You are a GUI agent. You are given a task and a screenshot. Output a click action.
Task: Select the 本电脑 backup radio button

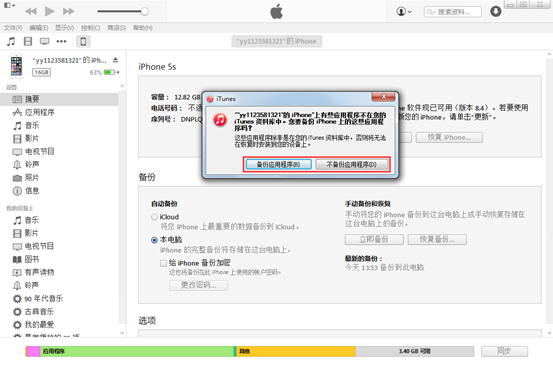(x=154, y=240)
